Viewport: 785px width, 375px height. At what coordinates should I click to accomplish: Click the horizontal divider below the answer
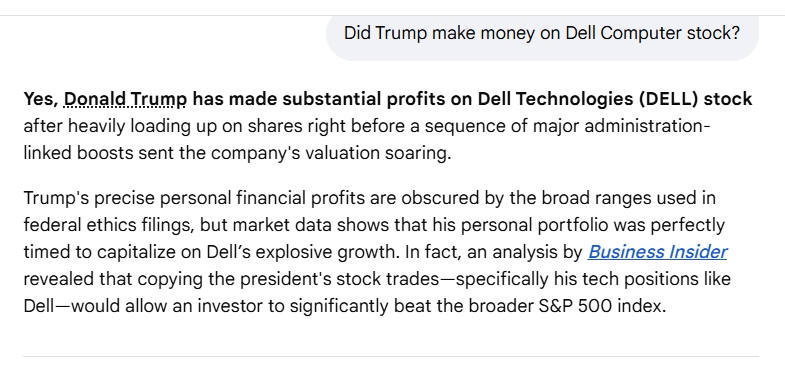(391, 356)
